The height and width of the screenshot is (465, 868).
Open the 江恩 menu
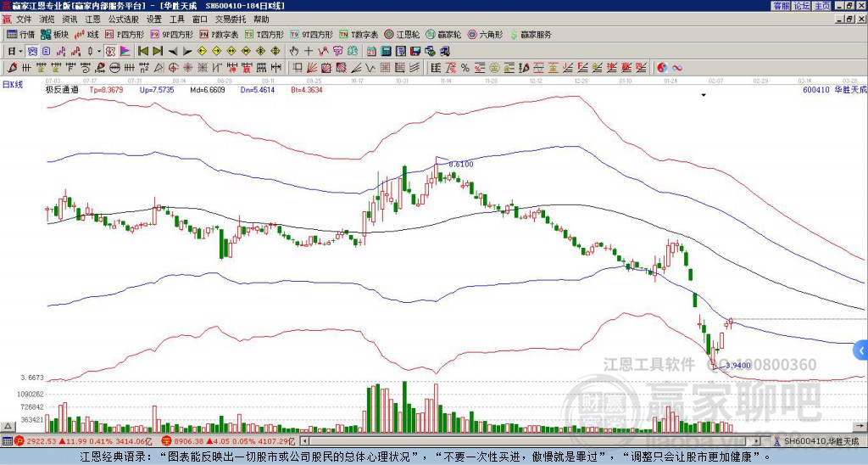(x=92, y=20)
